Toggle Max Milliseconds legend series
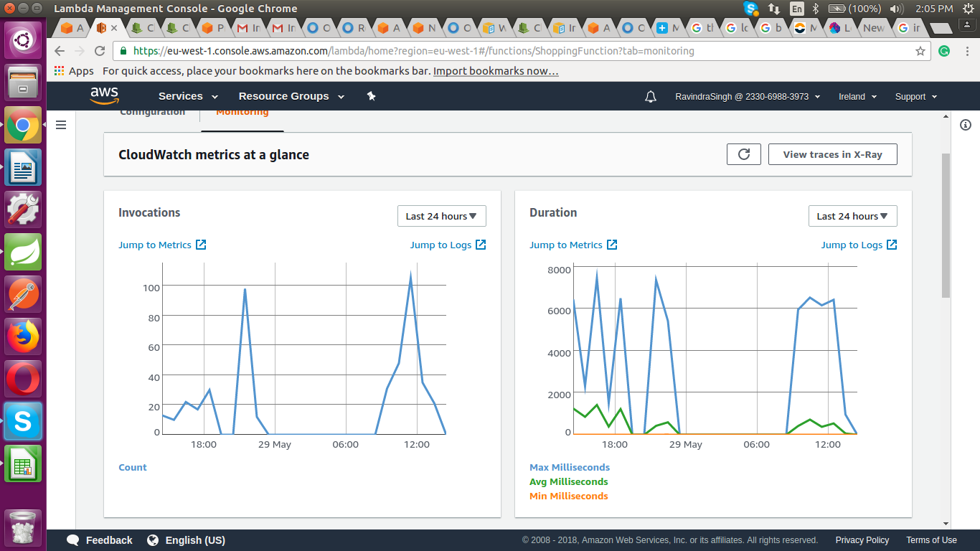Image resolution: width=980 pixels, height=551 pixels. 570,467
